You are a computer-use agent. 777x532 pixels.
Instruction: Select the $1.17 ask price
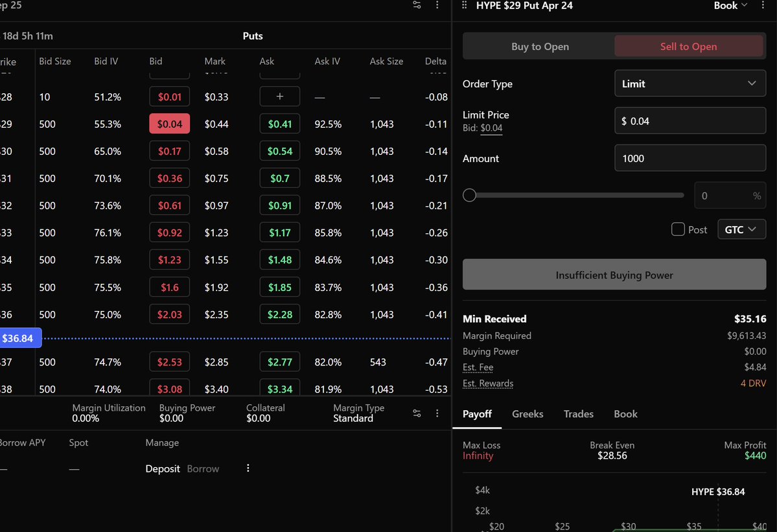pyautogui.click(x=279, y=233)
